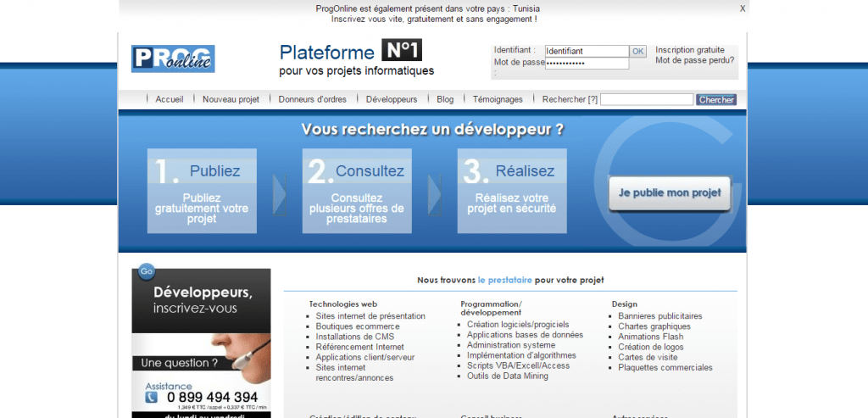Click the N°1 badge in header
The width and height of the screenshot is (868, 418).
[402, 50]
